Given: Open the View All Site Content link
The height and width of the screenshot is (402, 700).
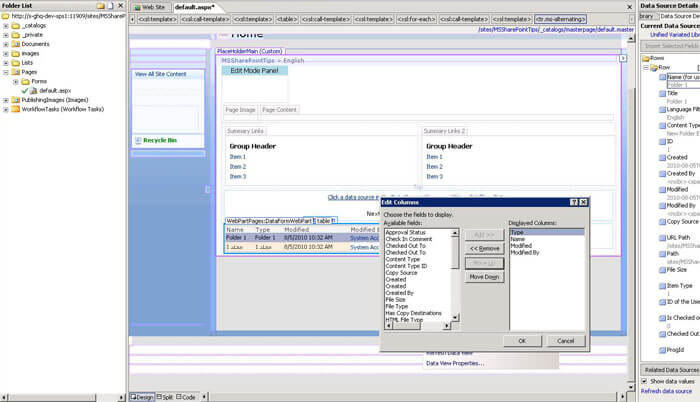Looking at the screenshot, I should coord(161,74).
